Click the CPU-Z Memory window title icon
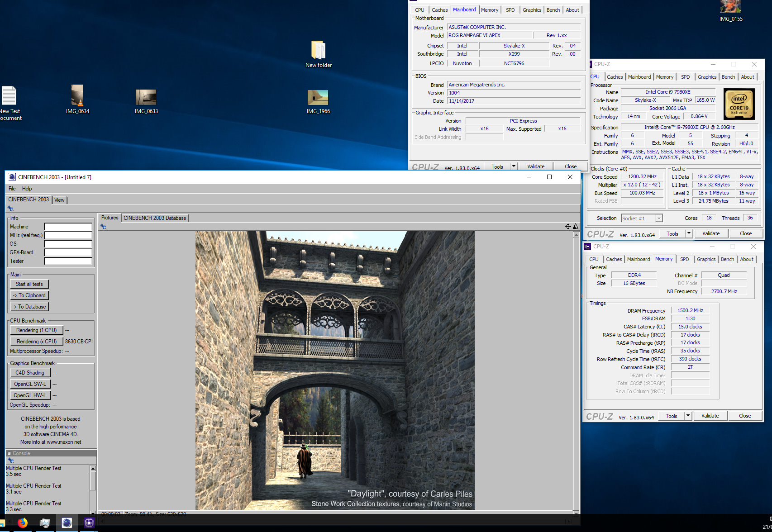 [587, 247]
